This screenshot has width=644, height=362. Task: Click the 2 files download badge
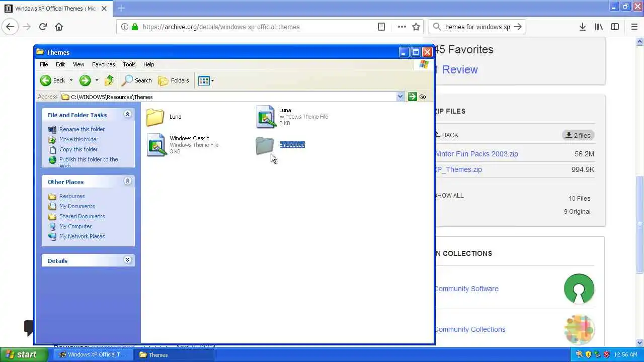tap(578, 135)
